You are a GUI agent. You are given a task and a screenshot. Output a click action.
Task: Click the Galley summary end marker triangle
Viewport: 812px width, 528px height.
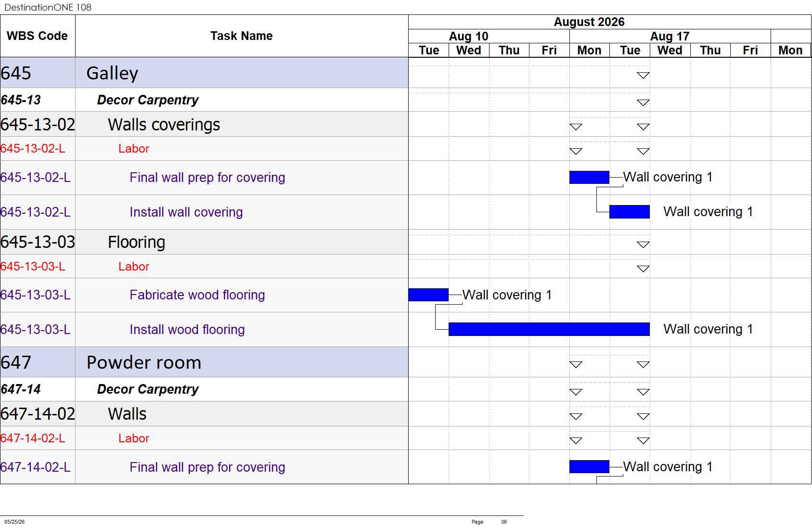(643, 75)
